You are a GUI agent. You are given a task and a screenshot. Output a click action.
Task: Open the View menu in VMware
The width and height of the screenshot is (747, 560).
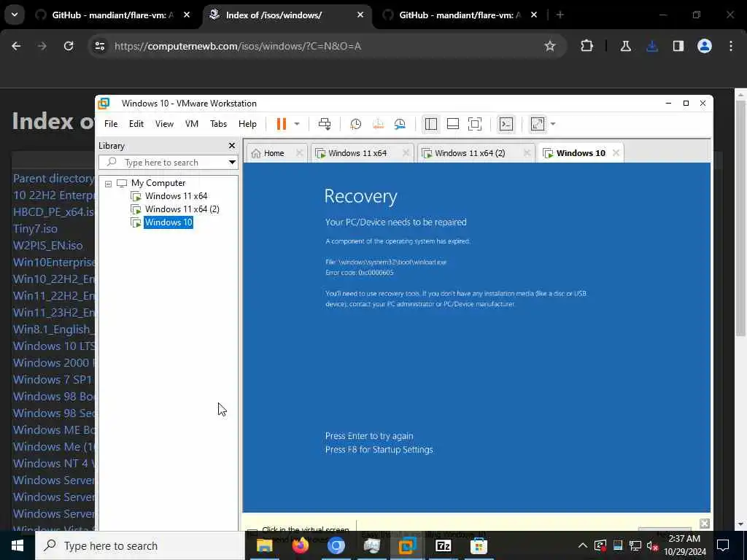(164, 124)
